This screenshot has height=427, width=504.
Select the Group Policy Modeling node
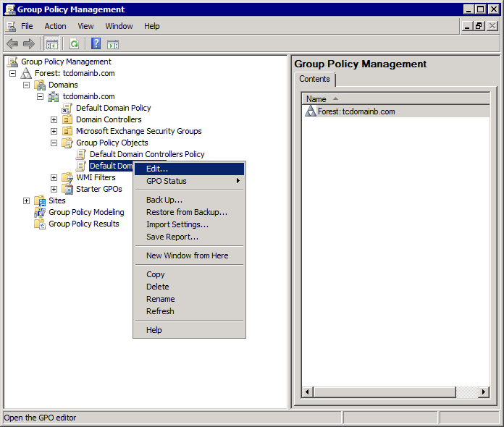(85, 212)
